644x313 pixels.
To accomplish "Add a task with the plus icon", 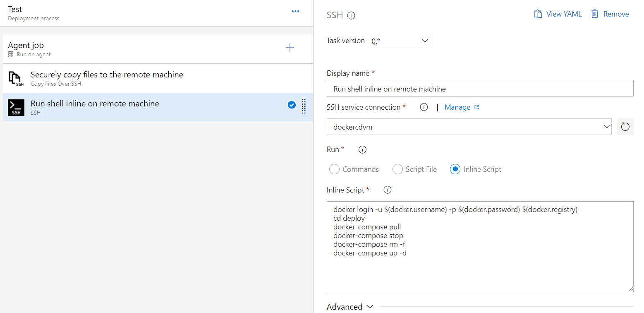I will click(x=290, y=48).
